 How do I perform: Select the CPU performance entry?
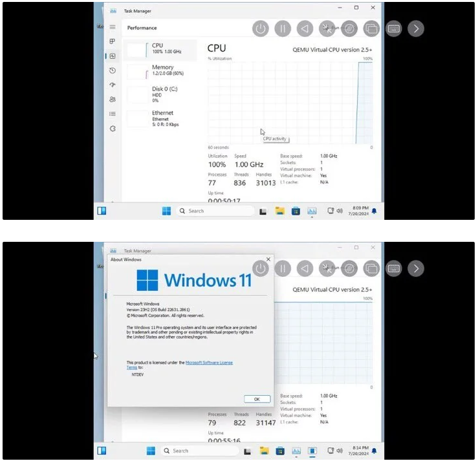coord(162,48)
